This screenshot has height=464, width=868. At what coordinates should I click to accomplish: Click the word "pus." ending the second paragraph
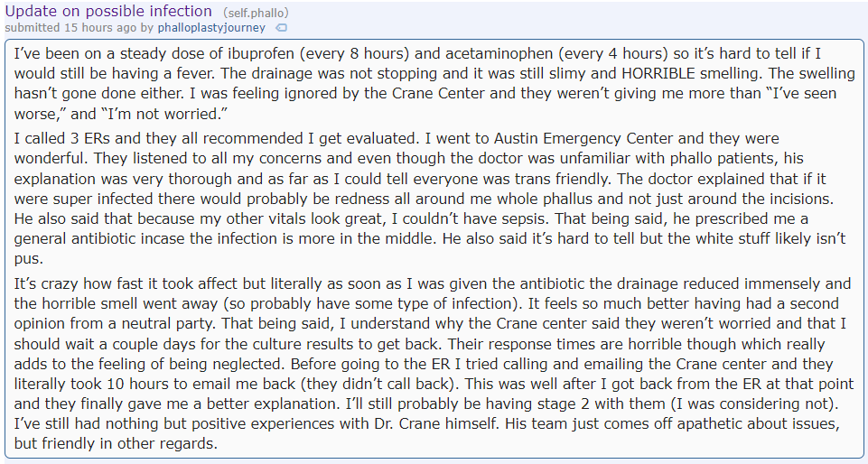(27, 260)
